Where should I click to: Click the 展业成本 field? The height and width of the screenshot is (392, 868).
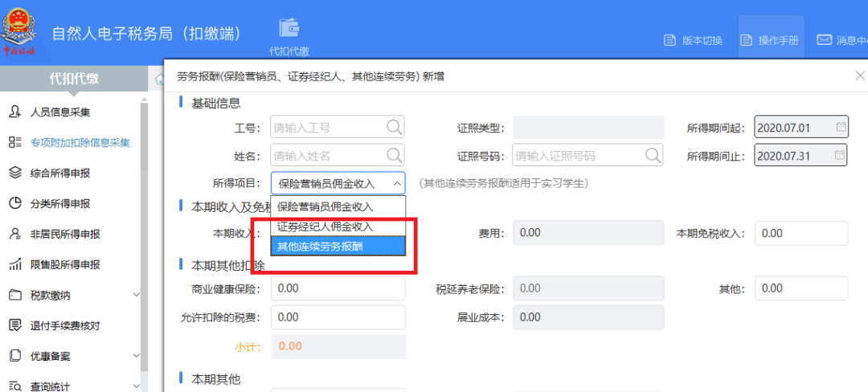tap(588, 316)
